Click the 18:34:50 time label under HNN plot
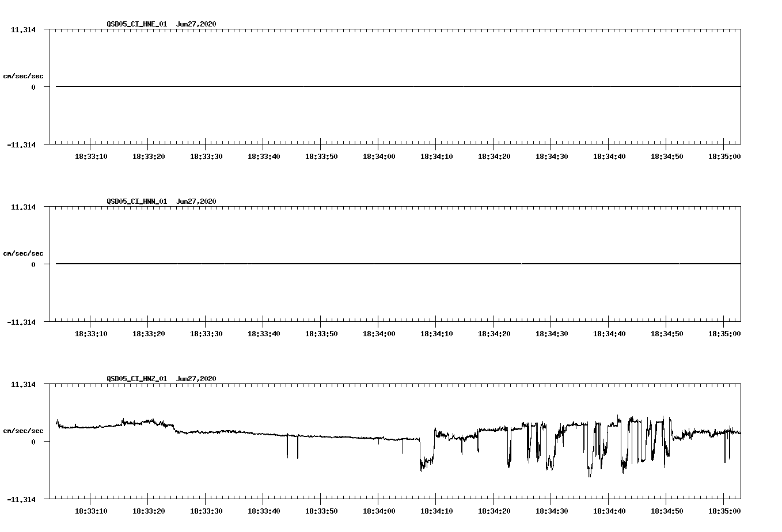This screenshot has height=532, width=782. point(667,334)
